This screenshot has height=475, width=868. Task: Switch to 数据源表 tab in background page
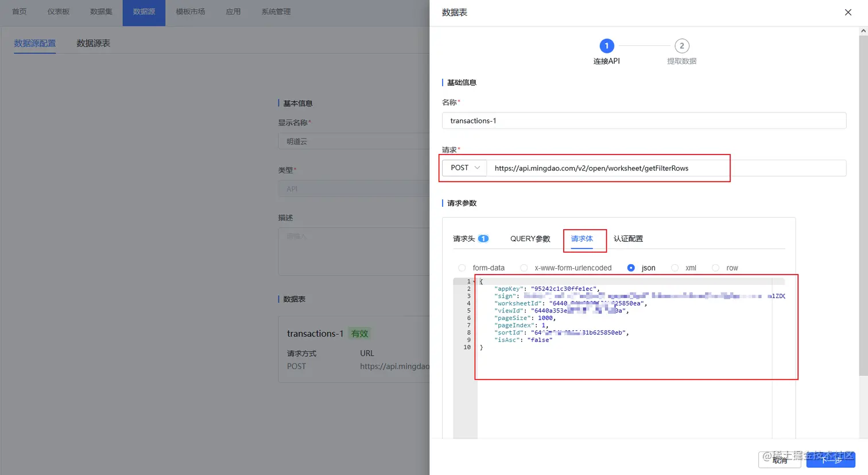pyautogui.click(x=93, y=43)
